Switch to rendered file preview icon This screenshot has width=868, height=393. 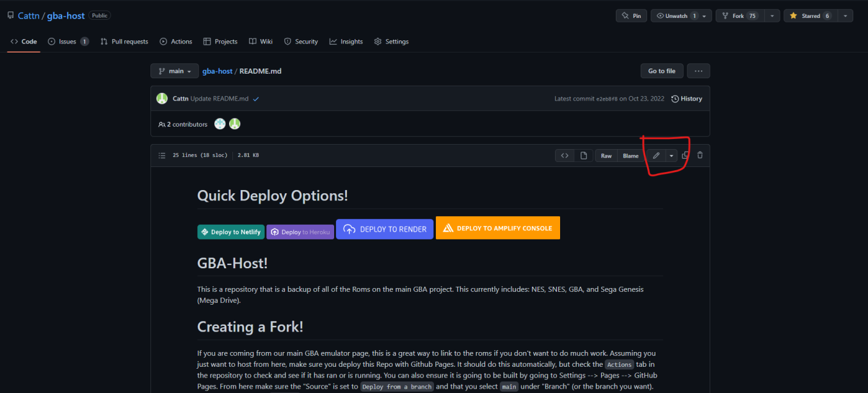[583, 156]
